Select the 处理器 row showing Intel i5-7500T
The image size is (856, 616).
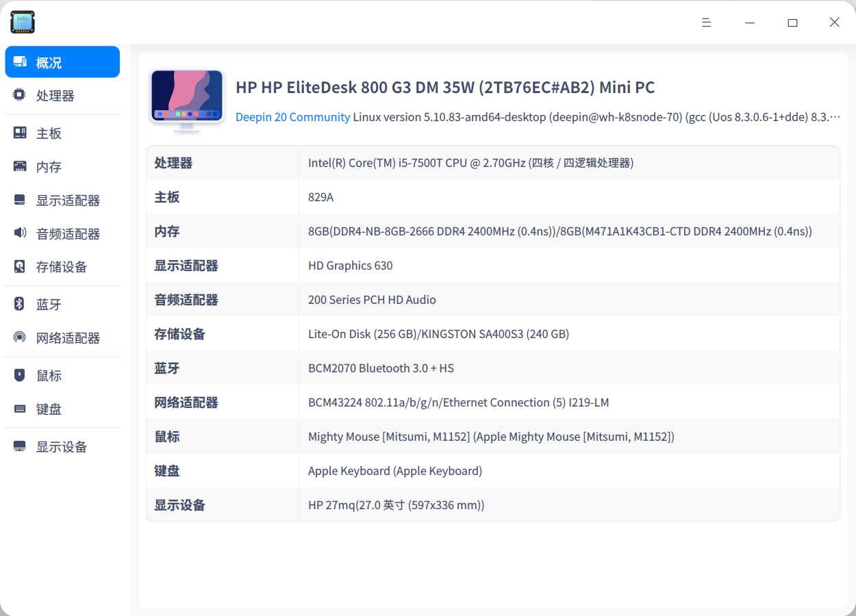[x=490, y=162]
